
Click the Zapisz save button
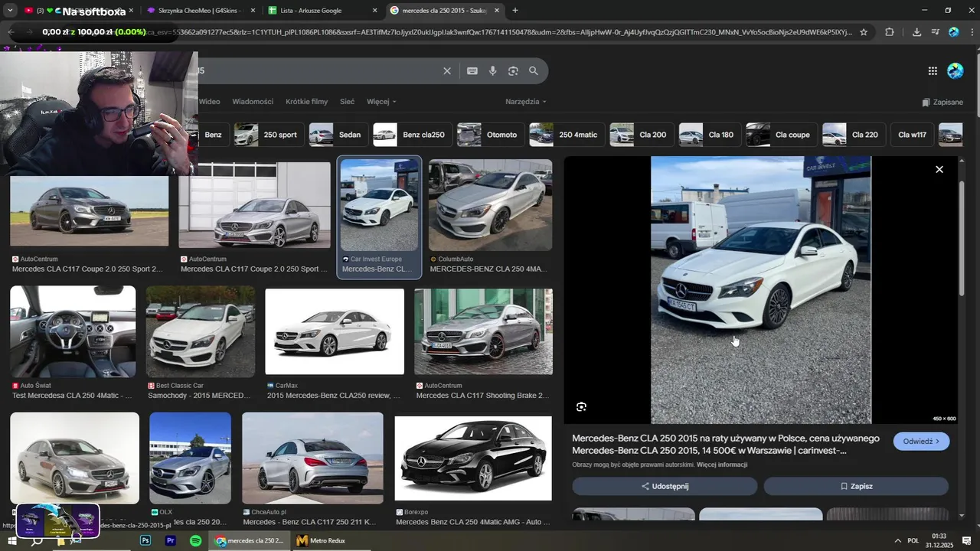[x=856, y=486]
